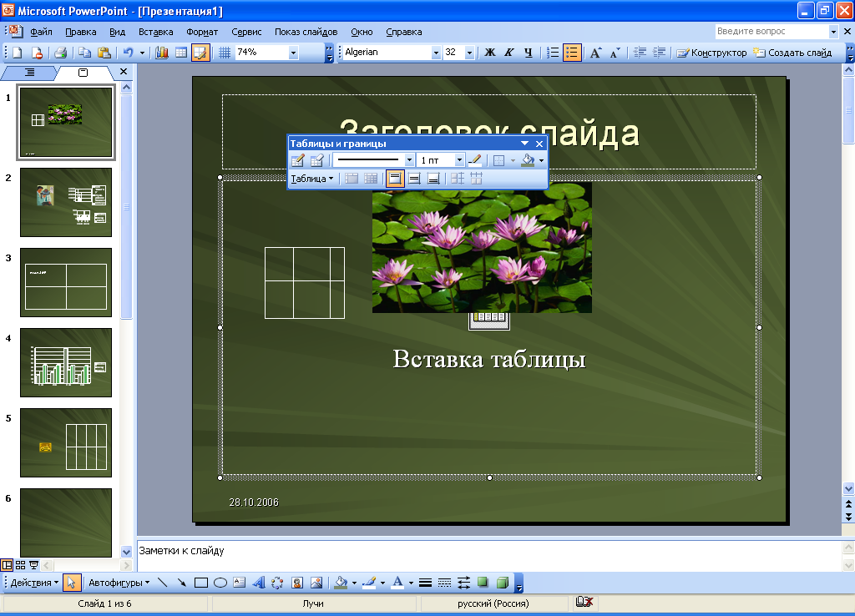
Task: Select the Oval drawing tool
Action: click(220, 583)
